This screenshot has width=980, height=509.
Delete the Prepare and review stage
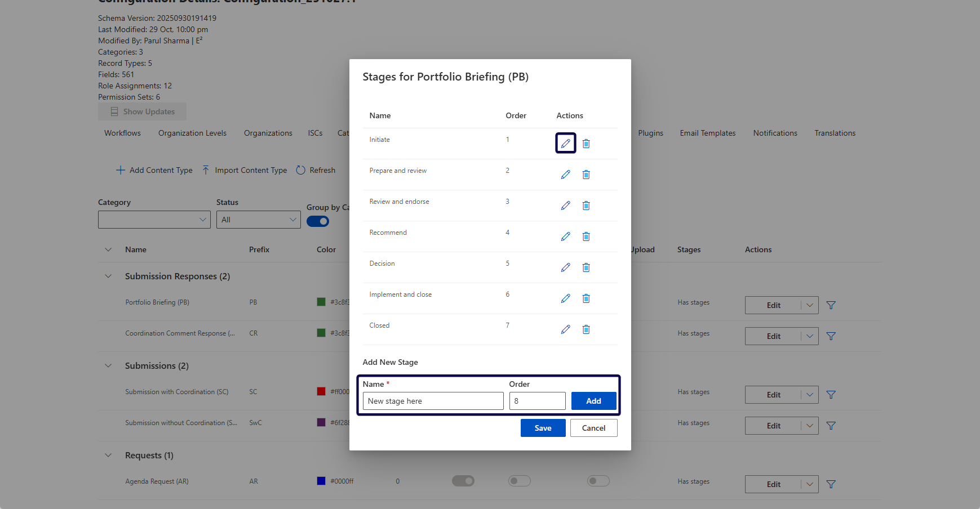(x=586, y=175)
